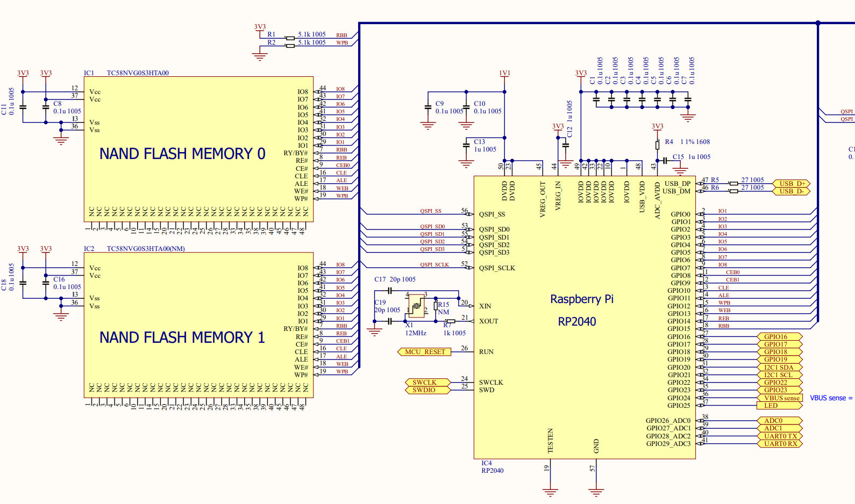
Task: Select the C17 20p capacitor symbol
Action: point(389,291)
